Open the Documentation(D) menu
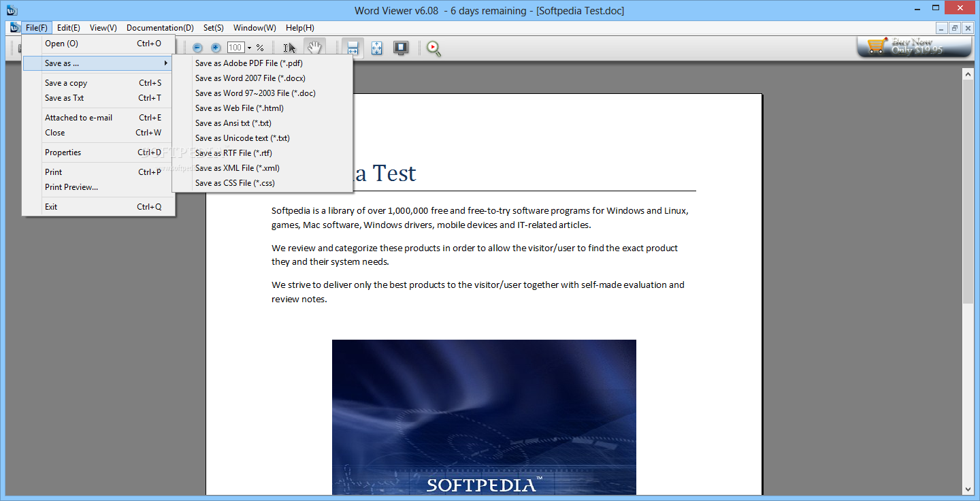 160,28
